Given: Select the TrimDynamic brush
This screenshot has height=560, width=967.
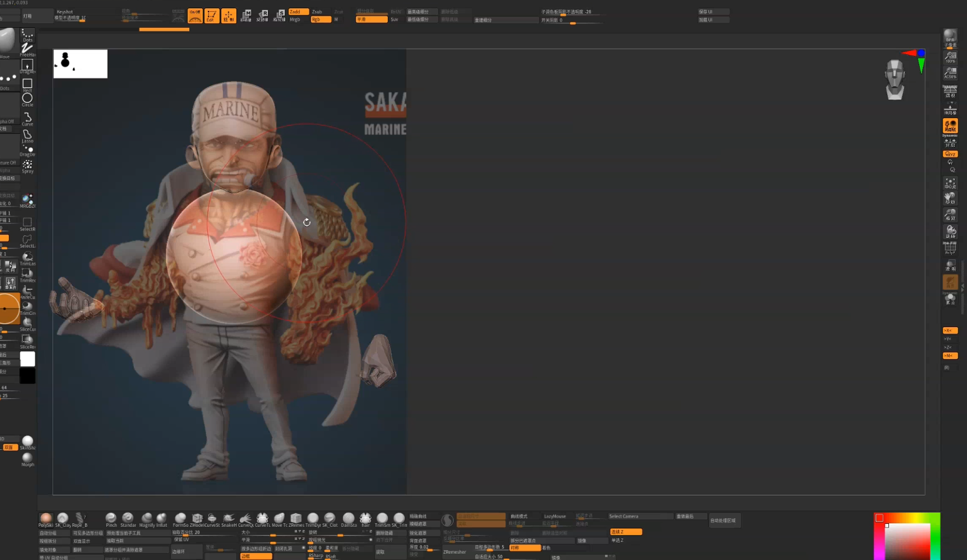Looking at the screenshot, I should click(x=313, y=519).
